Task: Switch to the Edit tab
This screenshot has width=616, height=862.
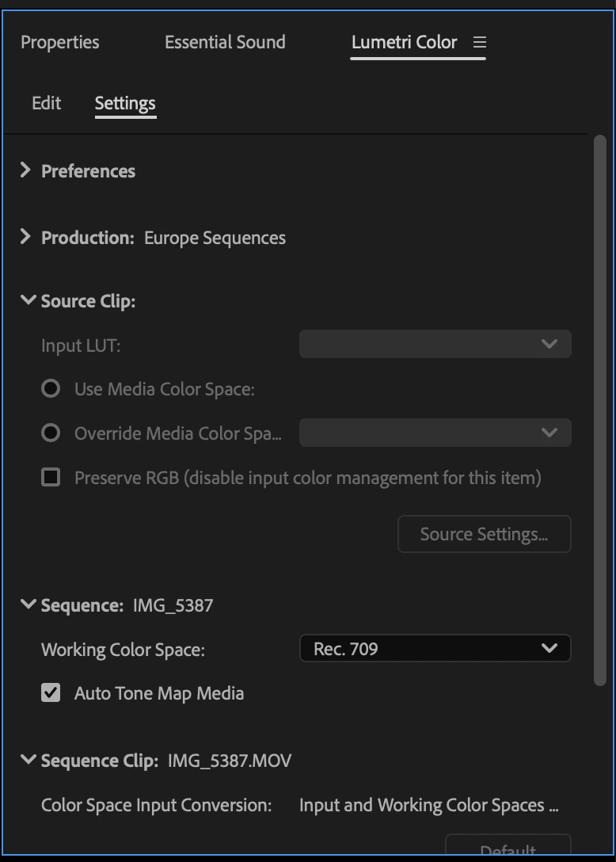Action: click(x=46, y=103)
